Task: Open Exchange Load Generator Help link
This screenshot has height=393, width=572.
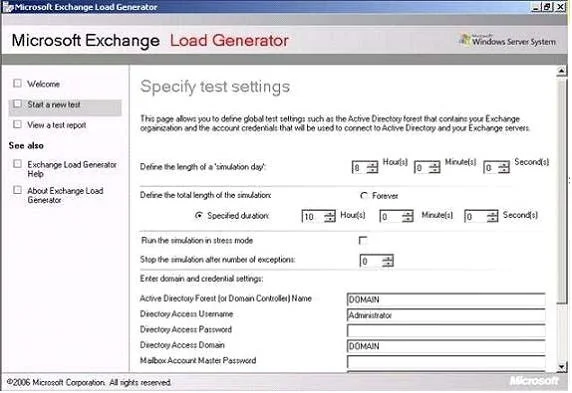Action: 72,169
